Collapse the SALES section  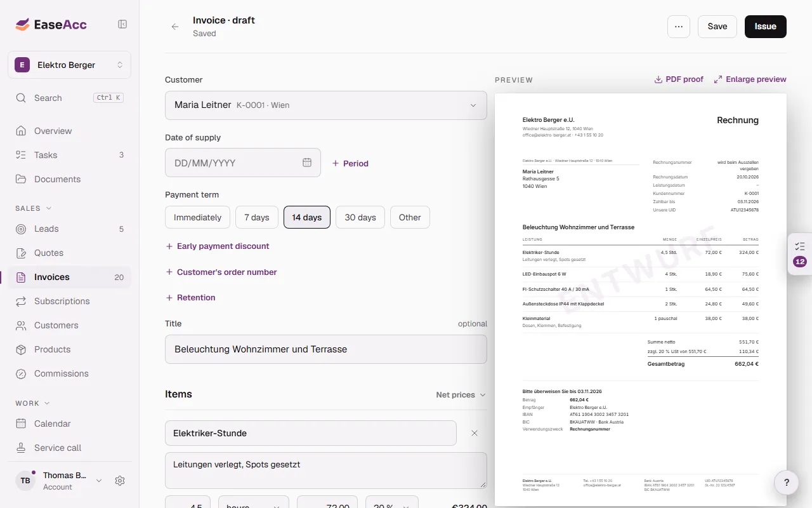point(34,208)
